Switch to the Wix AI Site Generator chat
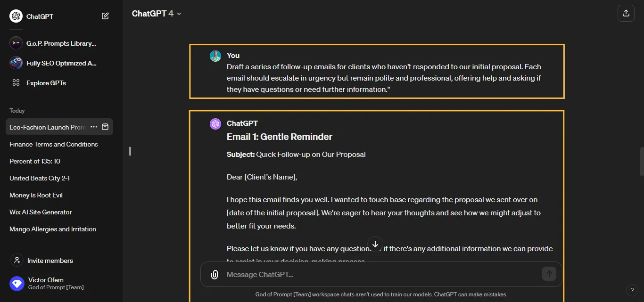Viewport: 644px width, 302px height. [41, 212]
